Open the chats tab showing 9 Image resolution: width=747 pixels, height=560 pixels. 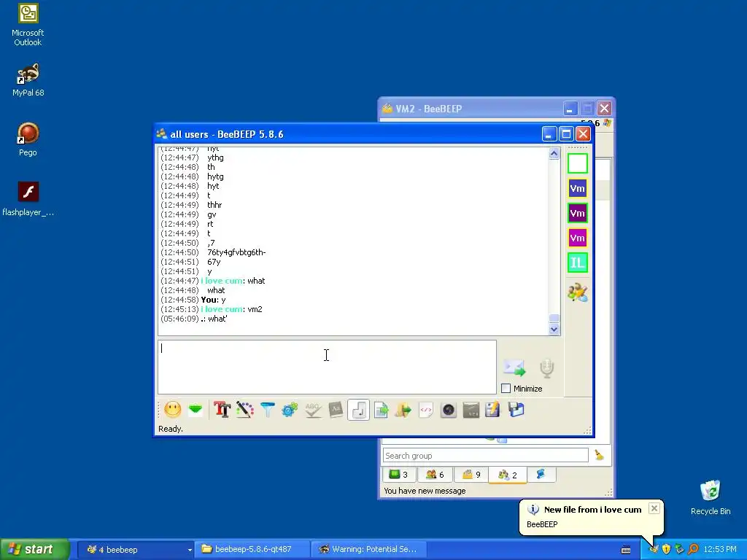click(472, 474)
